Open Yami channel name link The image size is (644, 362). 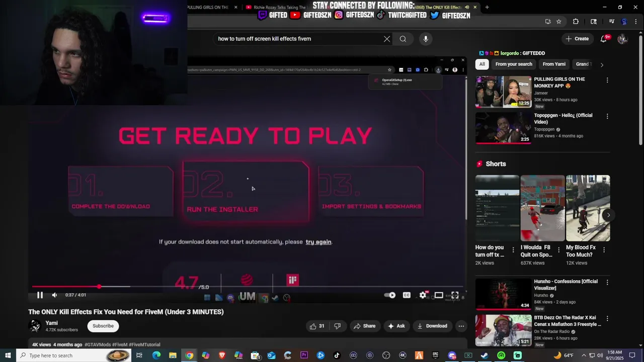[x=52, y=323]
